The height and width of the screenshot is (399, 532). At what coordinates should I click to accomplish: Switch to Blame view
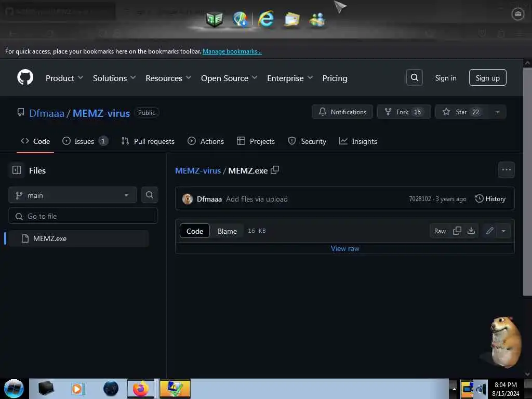[227, 231]
